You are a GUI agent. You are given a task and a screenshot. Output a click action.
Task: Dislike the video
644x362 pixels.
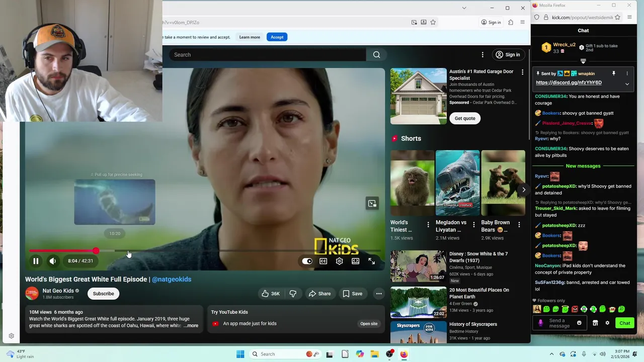coord(293,294)
